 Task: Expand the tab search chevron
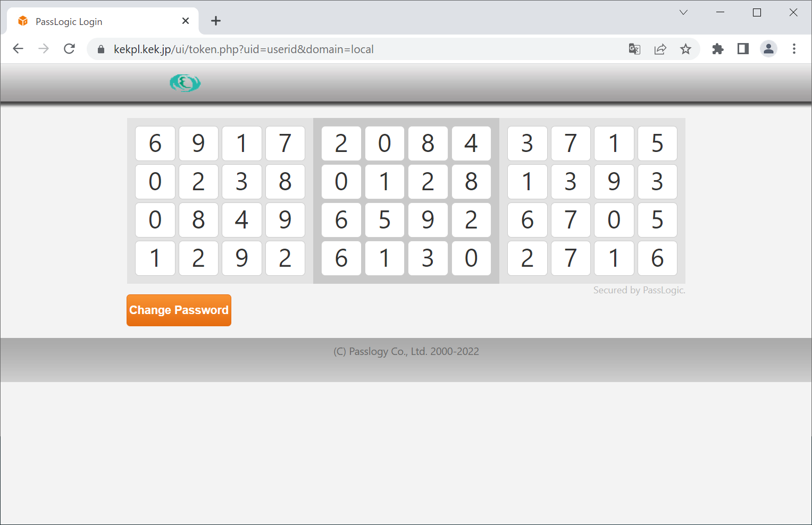click(684, 13)
